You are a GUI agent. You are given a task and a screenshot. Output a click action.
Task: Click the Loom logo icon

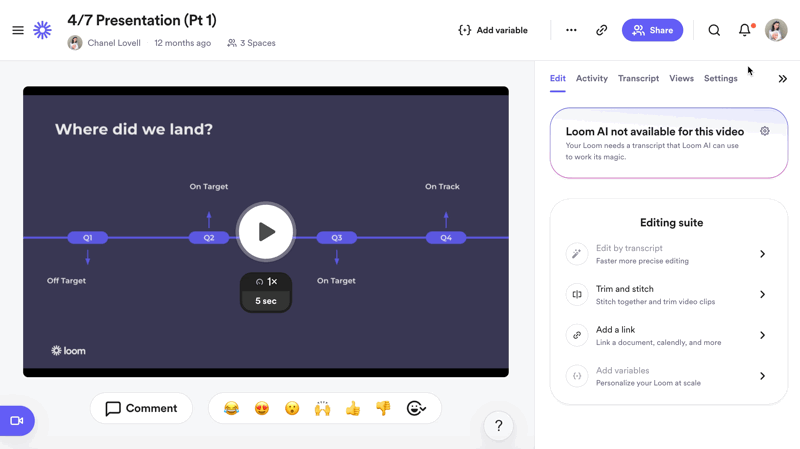[43, 31]
